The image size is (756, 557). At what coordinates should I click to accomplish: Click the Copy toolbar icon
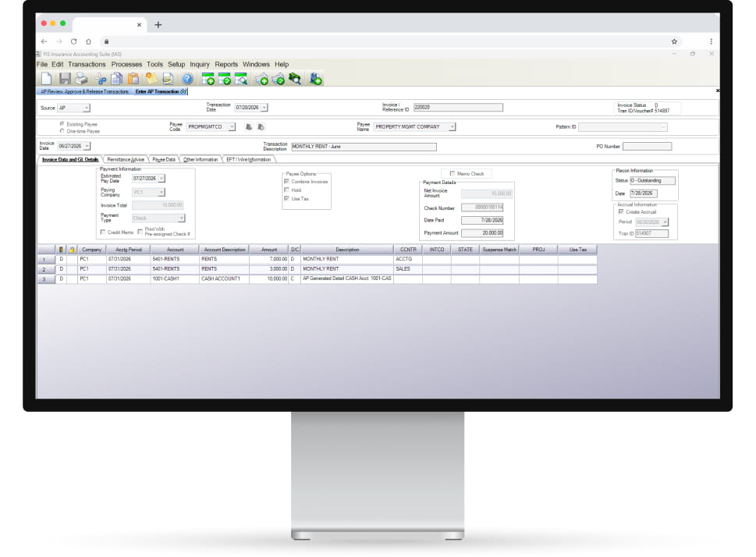click(117, 79)
